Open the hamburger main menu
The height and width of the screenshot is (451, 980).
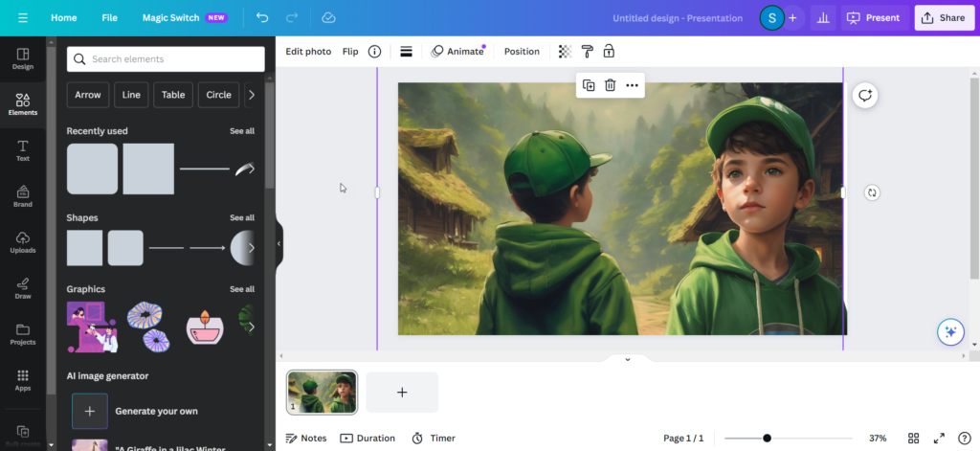point(23,17)
